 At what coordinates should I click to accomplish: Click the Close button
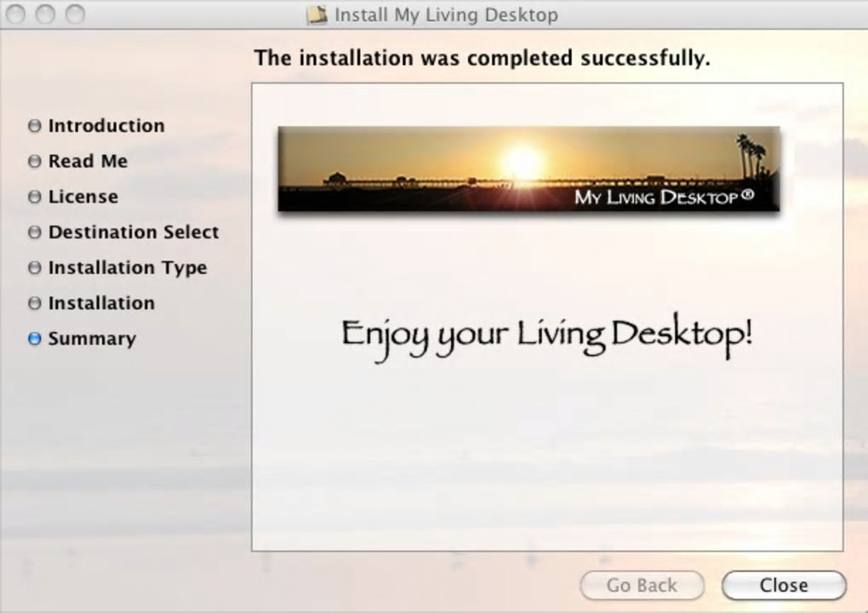coord(784,585)
